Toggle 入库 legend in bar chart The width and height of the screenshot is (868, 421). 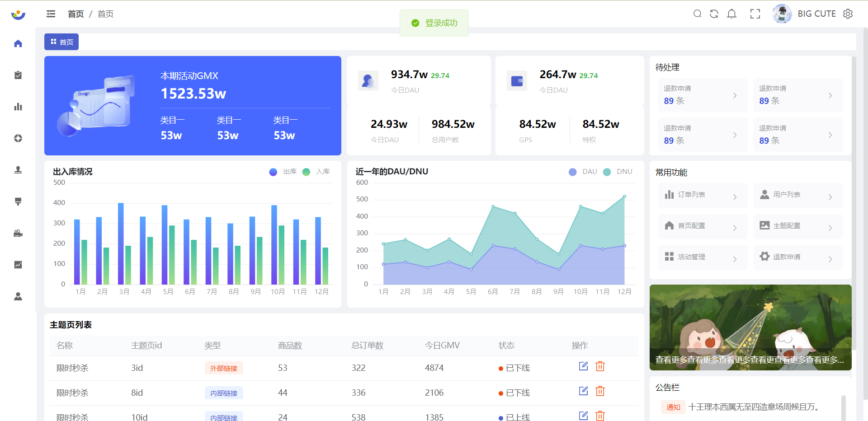pos(316,172)
